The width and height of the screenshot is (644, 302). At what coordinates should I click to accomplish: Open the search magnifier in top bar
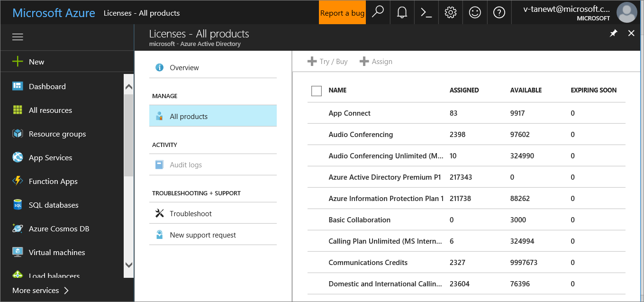(x=378, y=12)
